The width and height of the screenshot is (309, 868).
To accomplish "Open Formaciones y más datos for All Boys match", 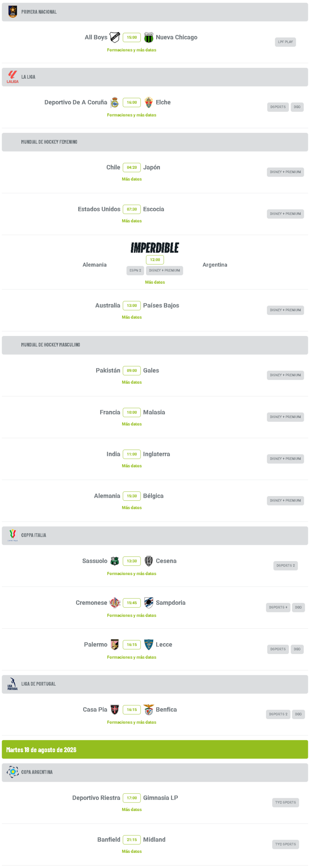I will click(x=131, y=50).
